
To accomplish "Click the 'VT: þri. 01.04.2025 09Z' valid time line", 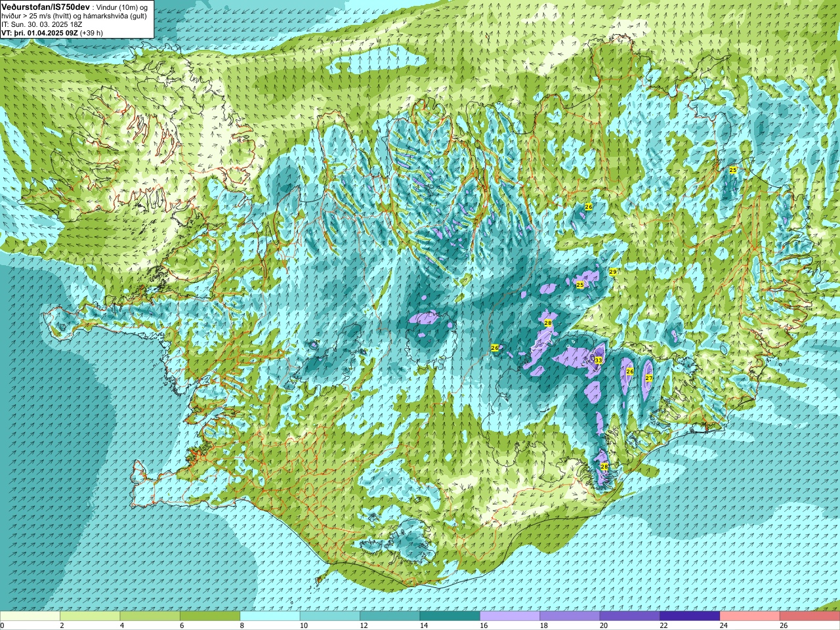I will click(x=39, y=33).
